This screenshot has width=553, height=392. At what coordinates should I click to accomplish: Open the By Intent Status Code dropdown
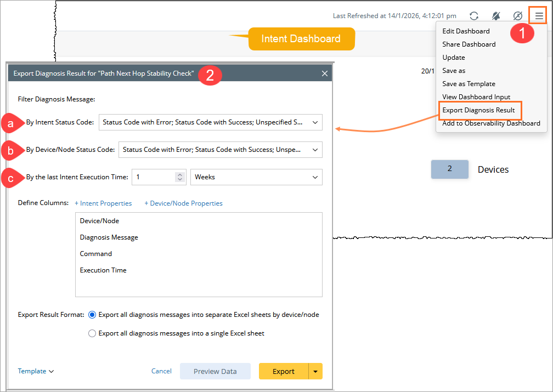pos(210,122)
